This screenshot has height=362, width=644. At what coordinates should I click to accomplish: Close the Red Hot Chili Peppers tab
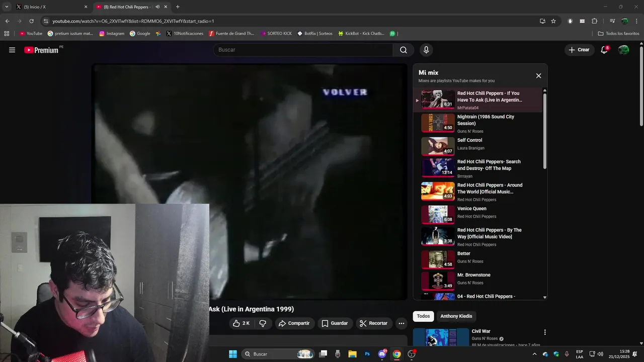pos(166,7)
